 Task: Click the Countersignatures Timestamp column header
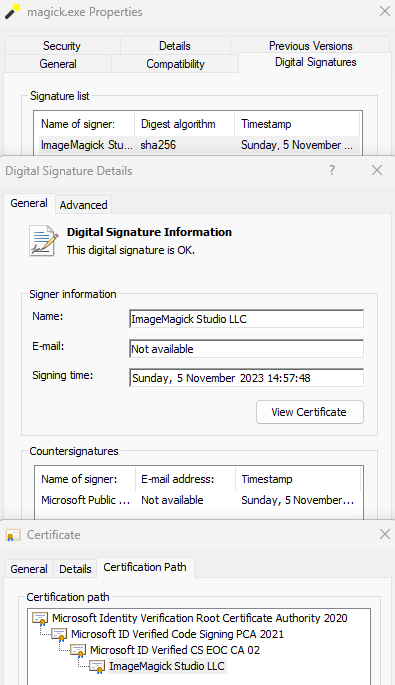pos(298,479)
